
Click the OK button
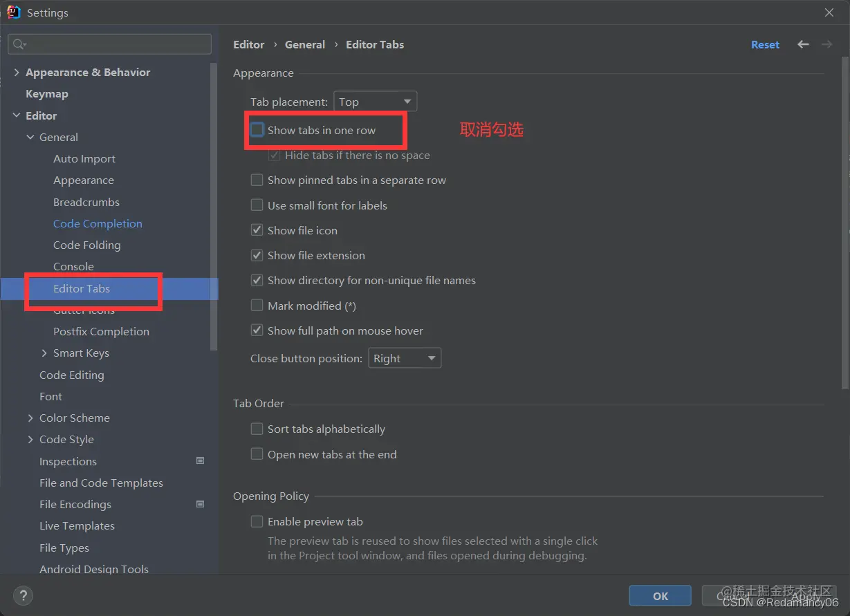click(x=660, y=595)
